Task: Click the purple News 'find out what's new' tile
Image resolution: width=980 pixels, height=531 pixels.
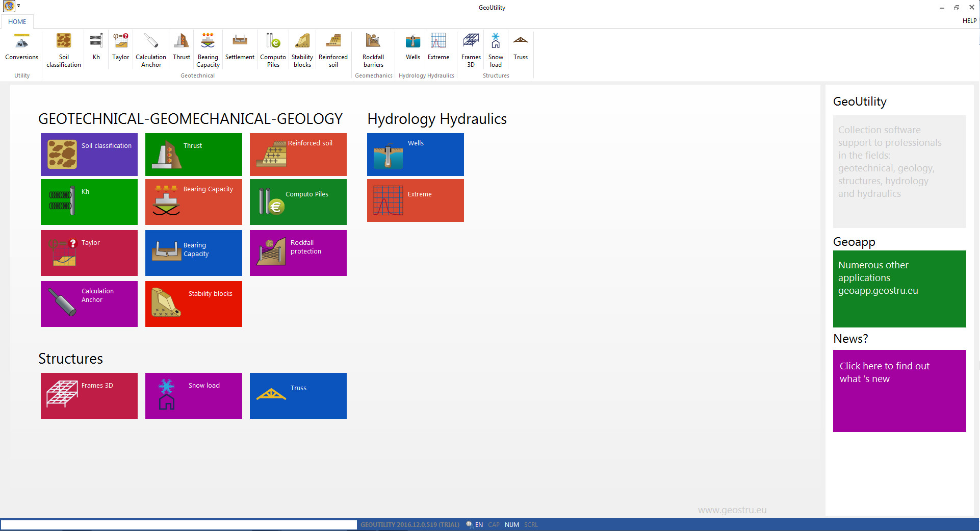Action: [899, 391]
